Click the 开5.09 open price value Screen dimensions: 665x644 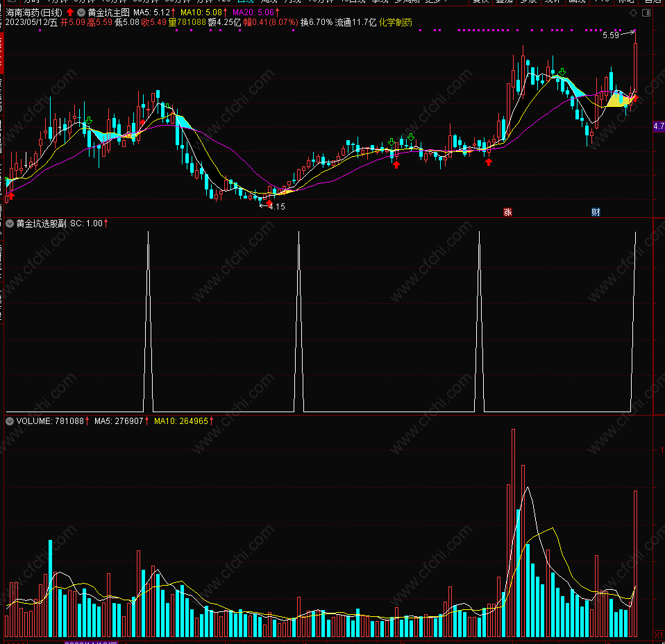click(72, 22)
